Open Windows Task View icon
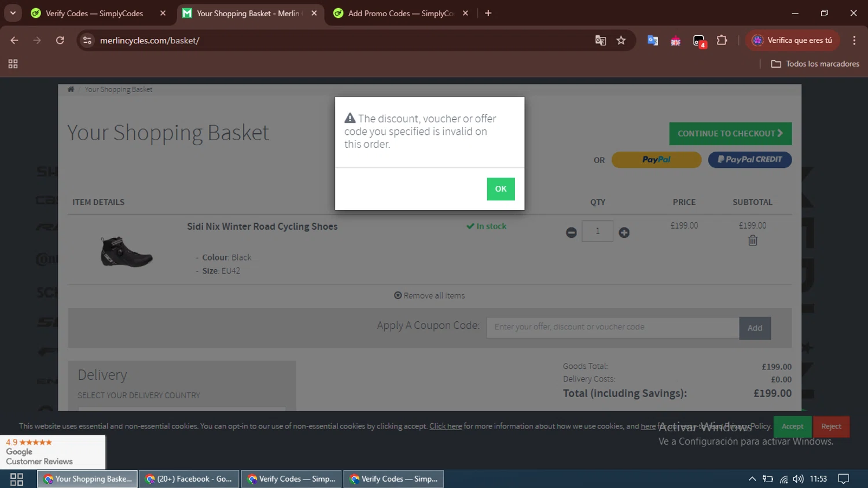 point(17,479)
